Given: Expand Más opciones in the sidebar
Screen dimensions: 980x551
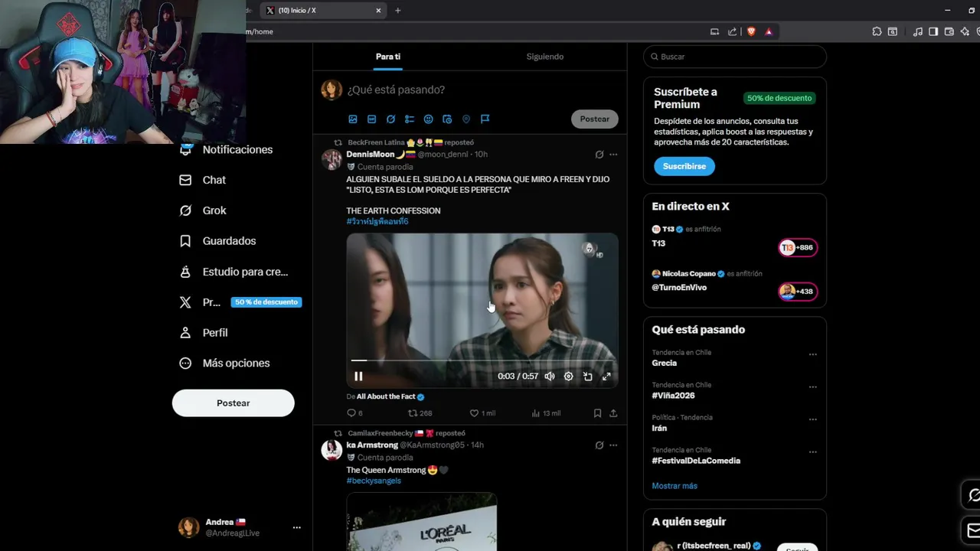Looking at the screenshot, I should [225, 364].
